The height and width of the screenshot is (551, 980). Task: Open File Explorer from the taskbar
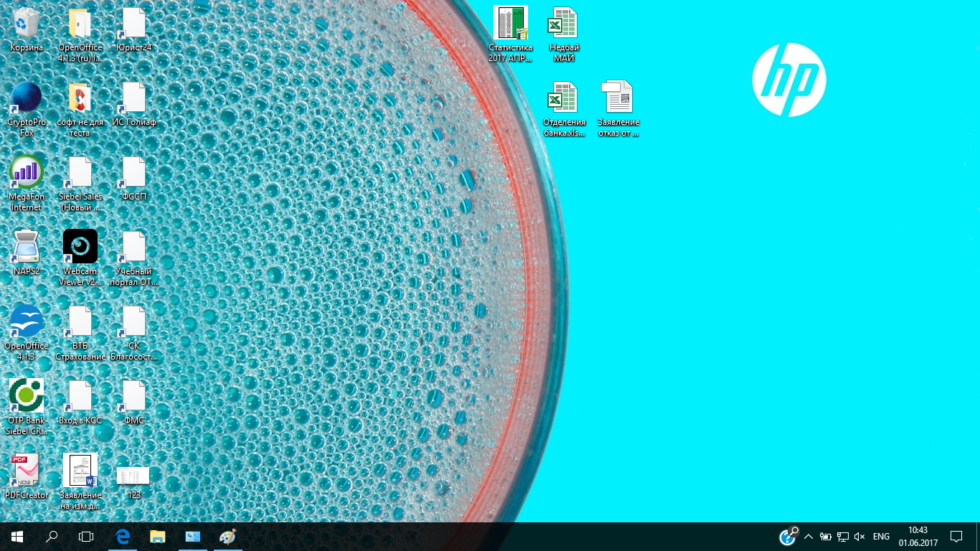point(158,537)
